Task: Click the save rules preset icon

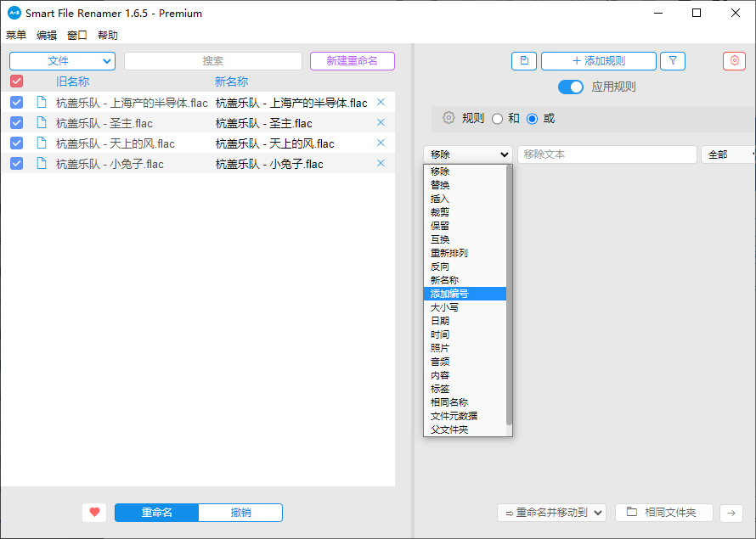Action: (524, 60)
